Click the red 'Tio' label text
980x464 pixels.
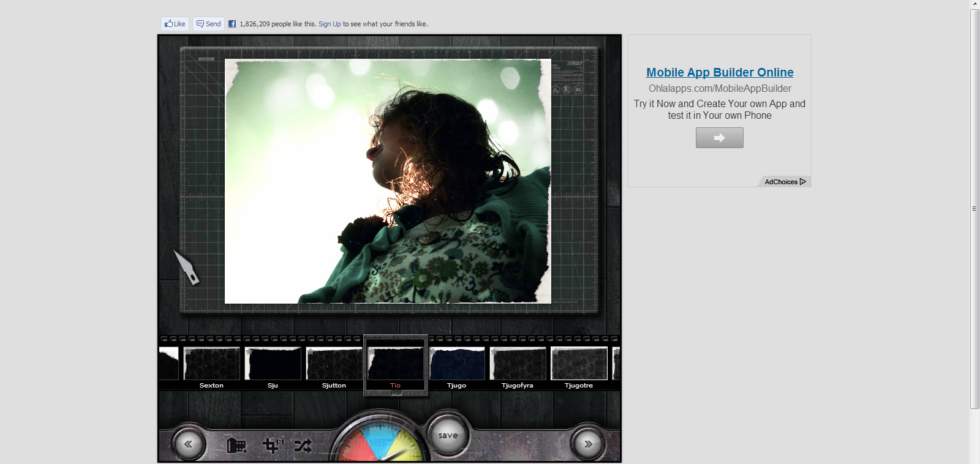click(x=395, y=386)
